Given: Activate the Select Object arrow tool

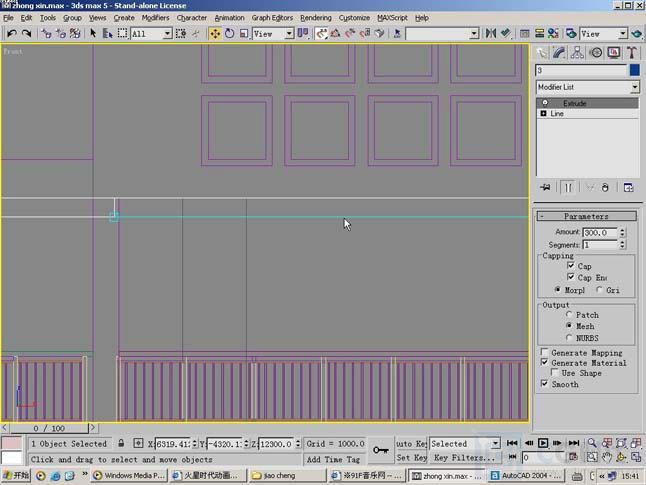Looking at the screenshot, I should (93, 33).
